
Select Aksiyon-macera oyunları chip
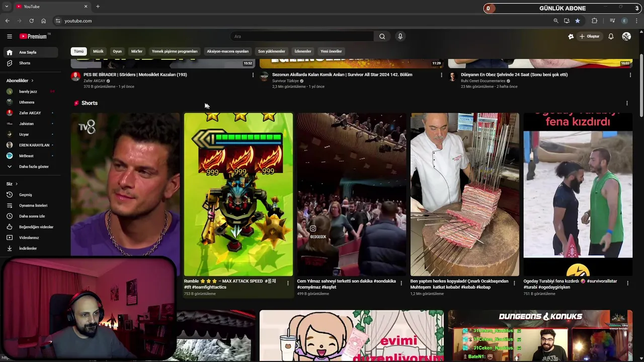[228, 51]
